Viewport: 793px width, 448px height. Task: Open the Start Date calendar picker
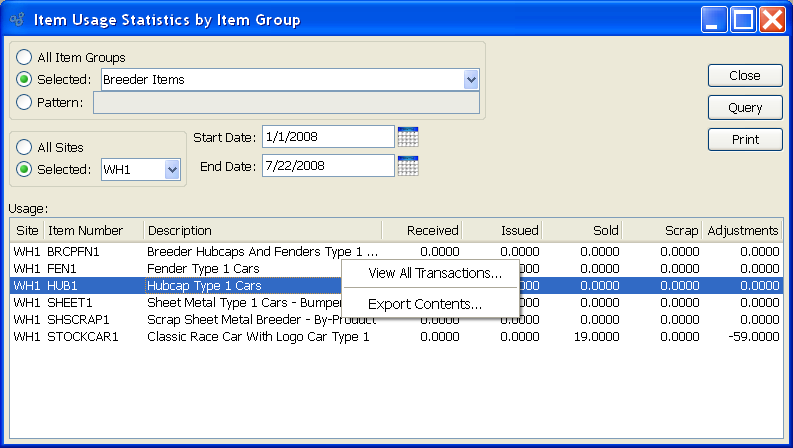(407, 136)
